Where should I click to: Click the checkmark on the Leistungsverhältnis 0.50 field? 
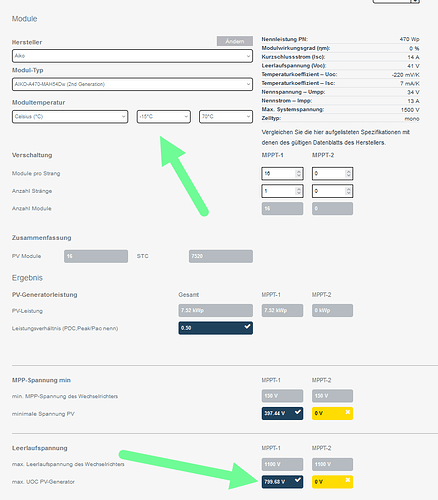(247, 326)
